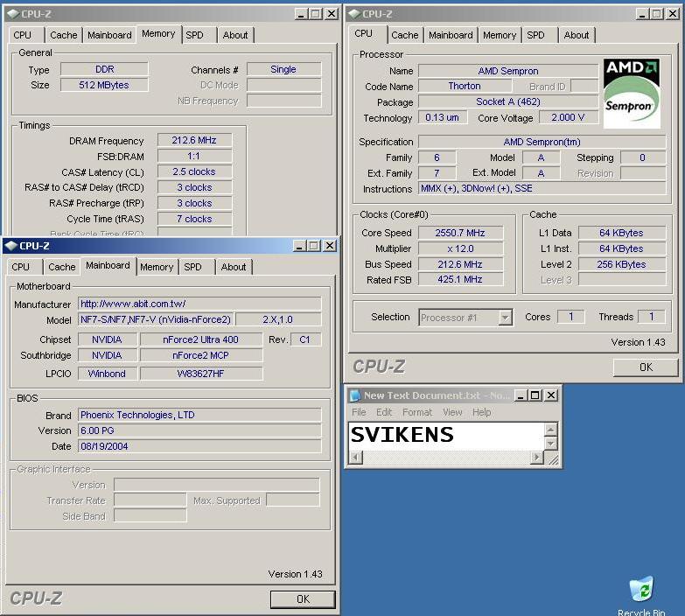Open Notepad File menu
The height and width of the screenshot is (616, 685).
(x=359, y=412)
